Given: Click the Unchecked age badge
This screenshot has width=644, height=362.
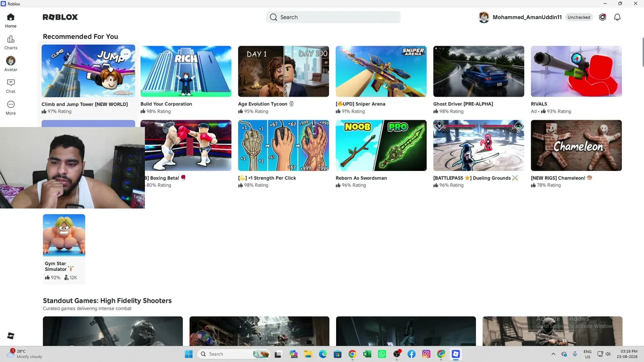Looking at the screenshot, I should click(579, 17).
